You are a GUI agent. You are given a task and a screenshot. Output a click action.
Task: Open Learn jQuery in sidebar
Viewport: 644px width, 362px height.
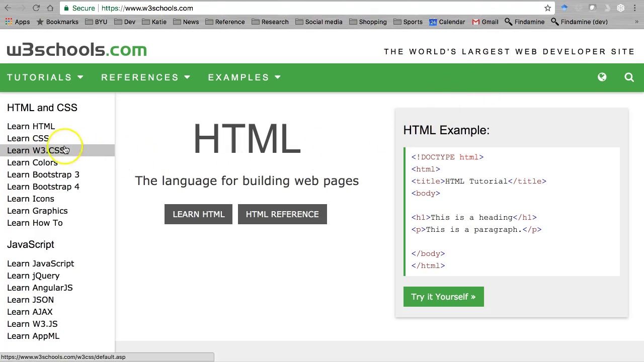[33, 276]
